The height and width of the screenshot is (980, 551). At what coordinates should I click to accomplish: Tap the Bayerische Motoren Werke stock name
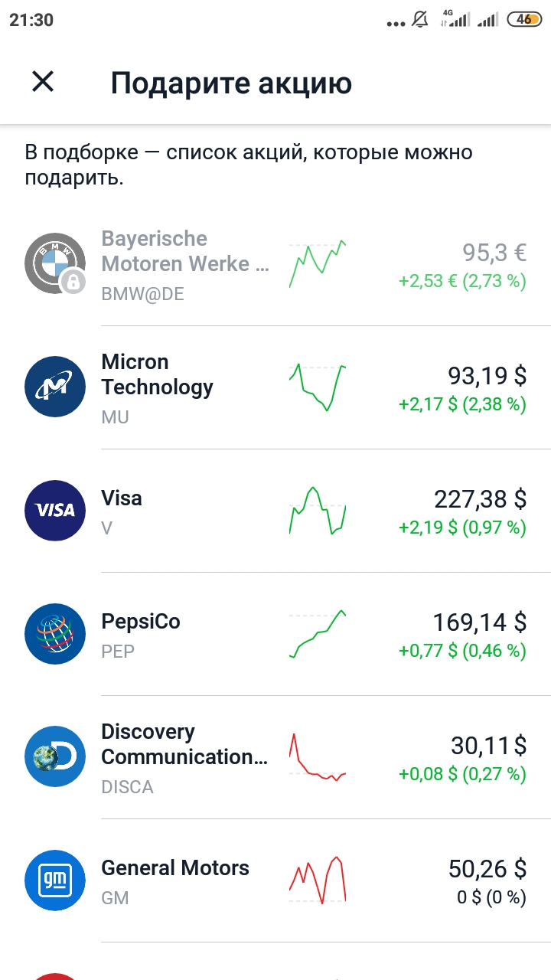(x=185, y=251)
